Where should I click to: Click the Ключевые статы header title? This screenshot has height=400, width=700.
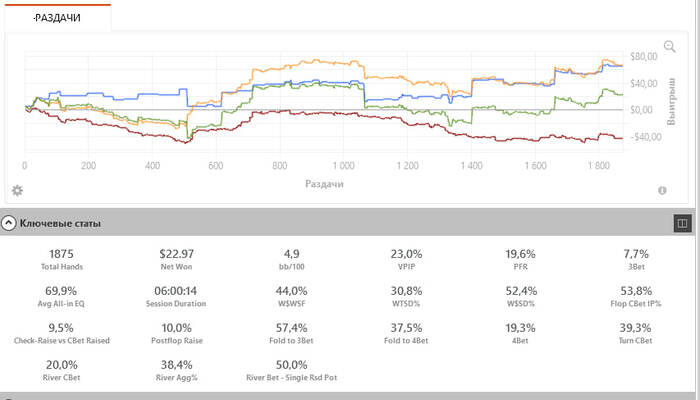pos(59,223)
